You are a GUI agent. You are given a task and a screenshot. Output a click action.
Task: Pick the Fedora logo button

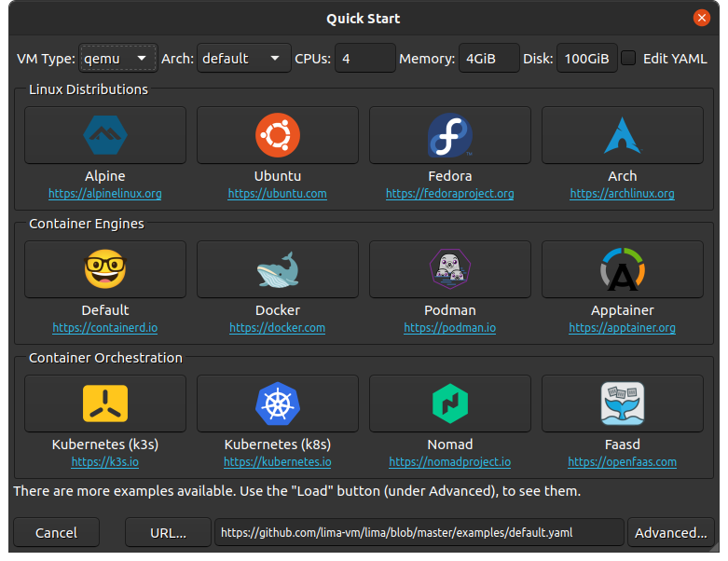[450, 135]
